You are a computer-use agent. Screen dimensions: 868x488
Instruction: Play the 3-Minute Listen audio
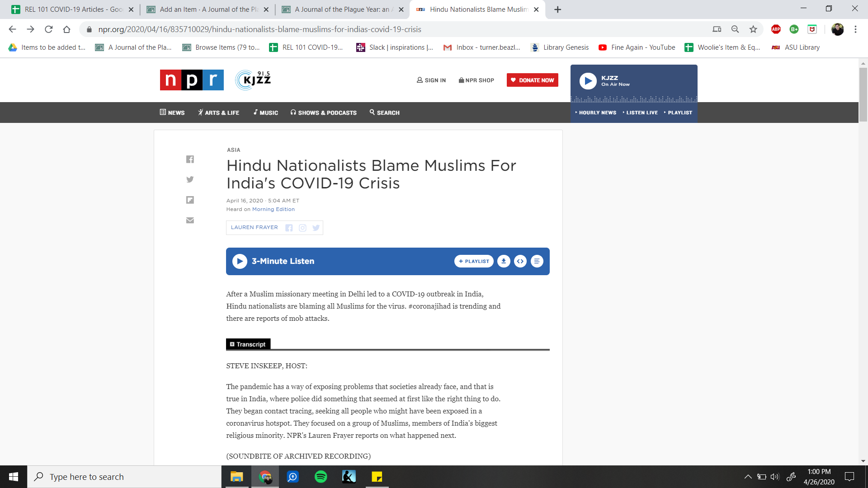[x=240, y=261]
